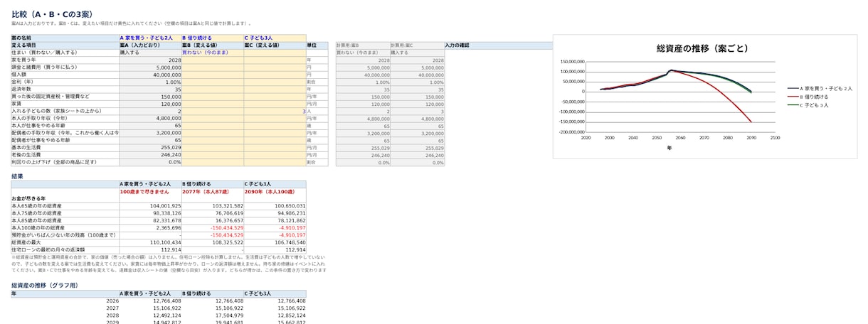This screenshot has width=868, height=324.
Task: Select label 住宅ローンの最初の月々の返済額
Action: [65, 249]
